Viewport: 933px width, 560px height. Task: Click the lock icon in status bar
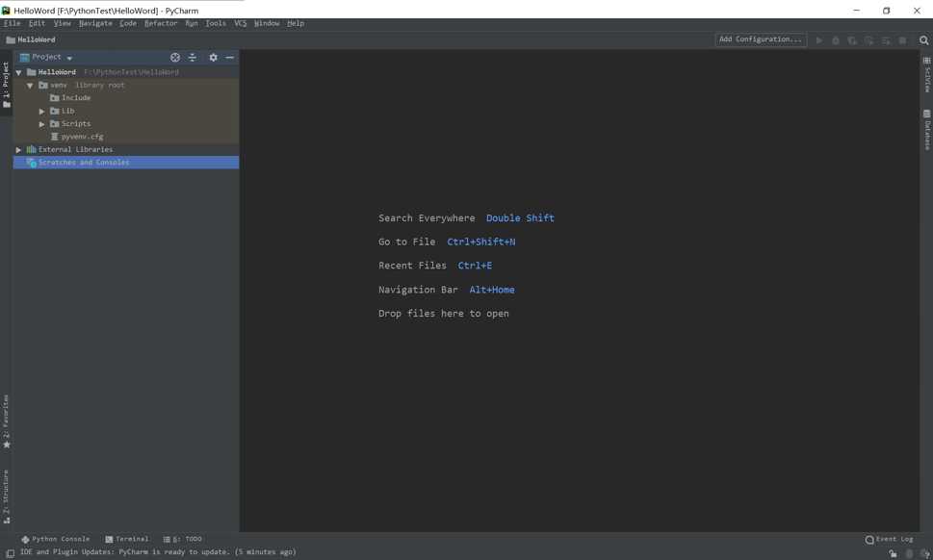tap(893, 553)
